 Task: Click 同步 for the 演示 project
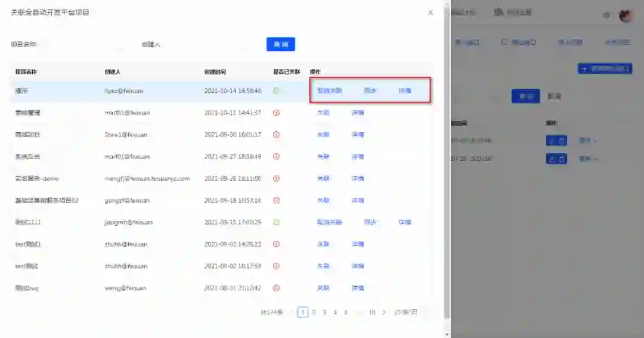pyautogui.click(x=370, y=91)
